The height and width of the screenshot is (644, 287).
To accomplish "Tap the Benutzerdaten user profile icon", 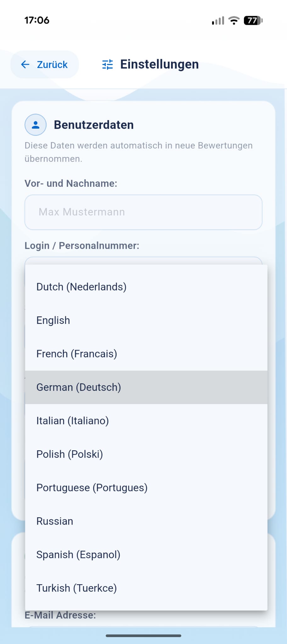I will [36, 125].
